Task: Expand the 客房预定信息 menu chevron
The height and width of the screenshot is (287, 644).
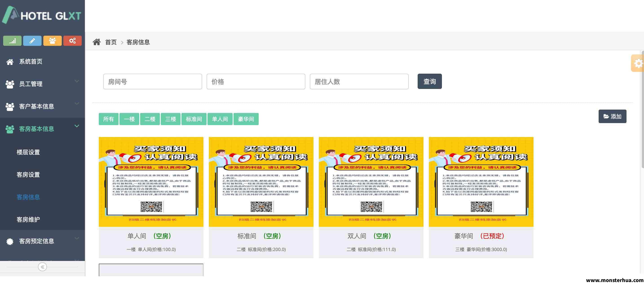Action: (x=77, y=238)
